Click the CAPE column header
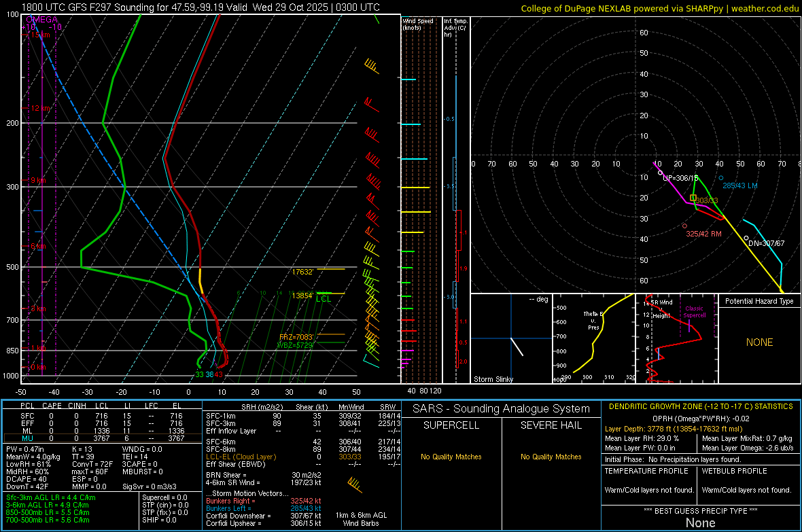802x532 pixels. point(52,406)
